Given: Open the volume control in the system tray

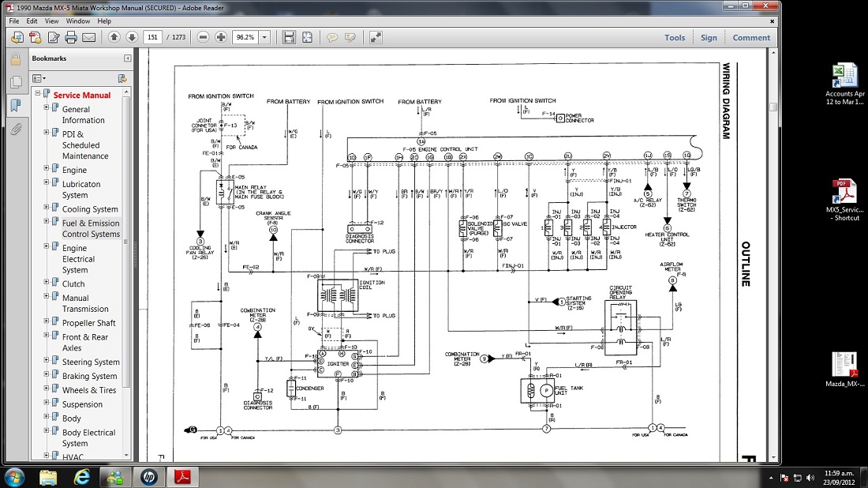Looking at the screenshot, I should pos(810,478).
